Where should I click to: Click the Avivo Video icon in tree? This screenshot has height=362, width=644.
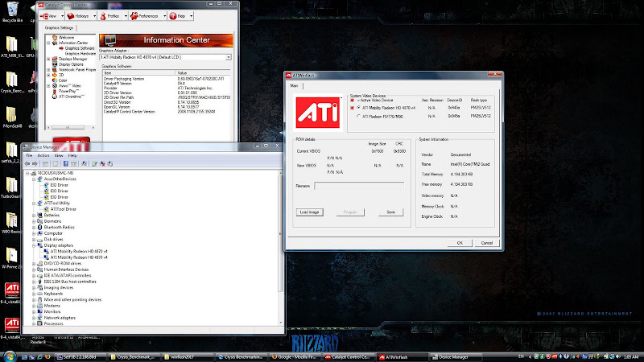point(55,85)
